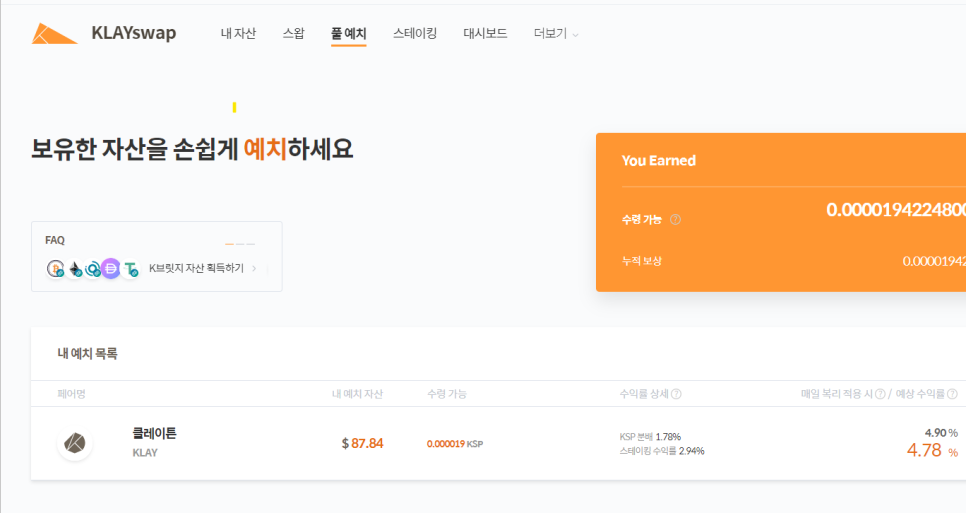Screen dimensions: 966x513
Task: Click the 페어명 column header
Action: (x=71, y=394)
